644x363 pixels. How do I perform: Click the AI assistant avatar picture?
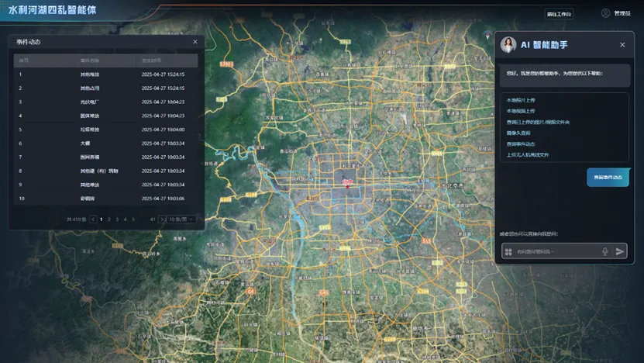508,45
